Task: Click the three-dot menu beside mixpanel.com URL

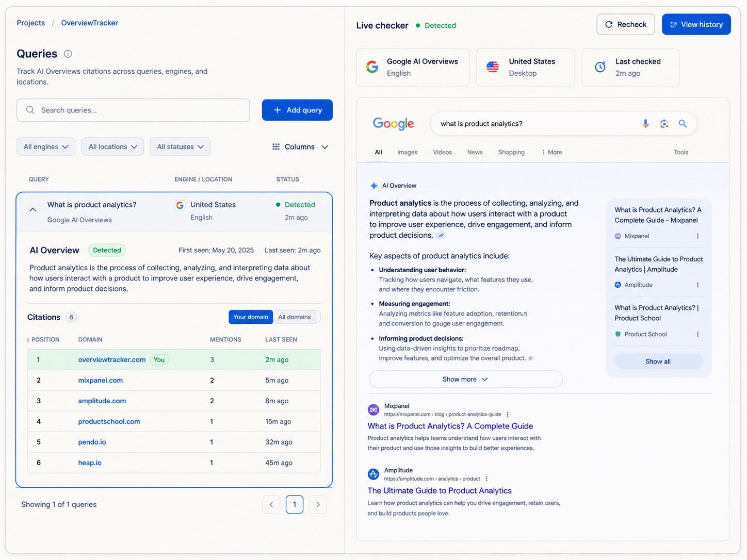Action: pyautogui.click(x=508, y=414)
